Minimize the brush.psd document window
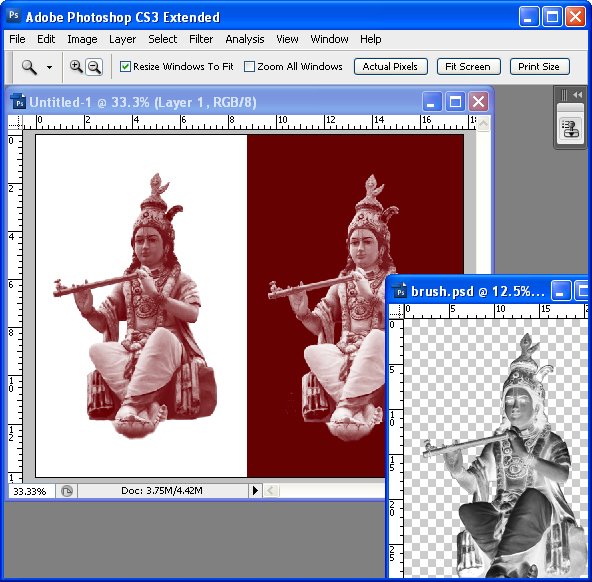The height and width of the screenshot is (582, 592). (x=560, y=291)
